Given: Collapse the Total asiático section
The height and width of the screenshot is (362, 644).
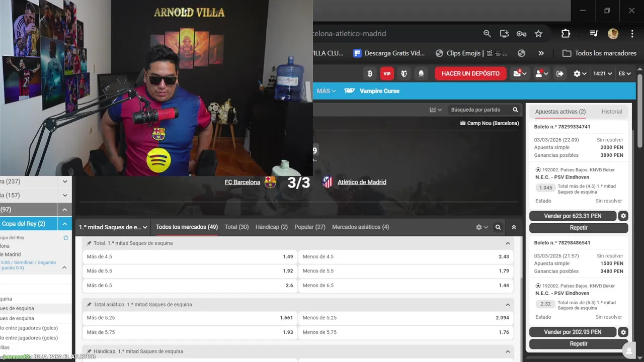Looking at the screenshot, I should [x=508, y=305].
